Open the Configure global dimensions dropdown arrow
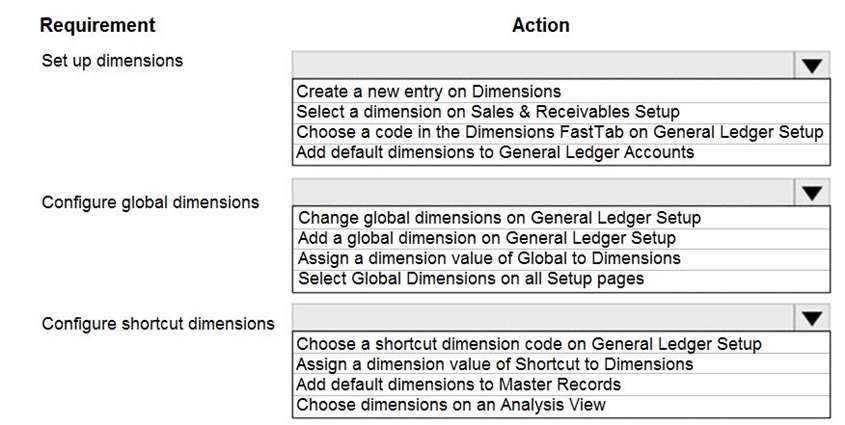Screen dimensions: 845x425 pos(812,192)
